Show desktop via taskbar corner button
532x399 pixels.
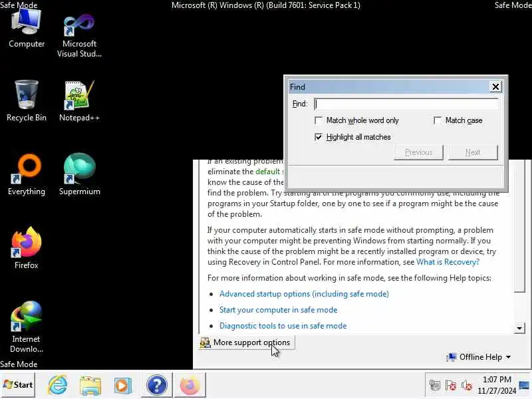tap(525, 385)
